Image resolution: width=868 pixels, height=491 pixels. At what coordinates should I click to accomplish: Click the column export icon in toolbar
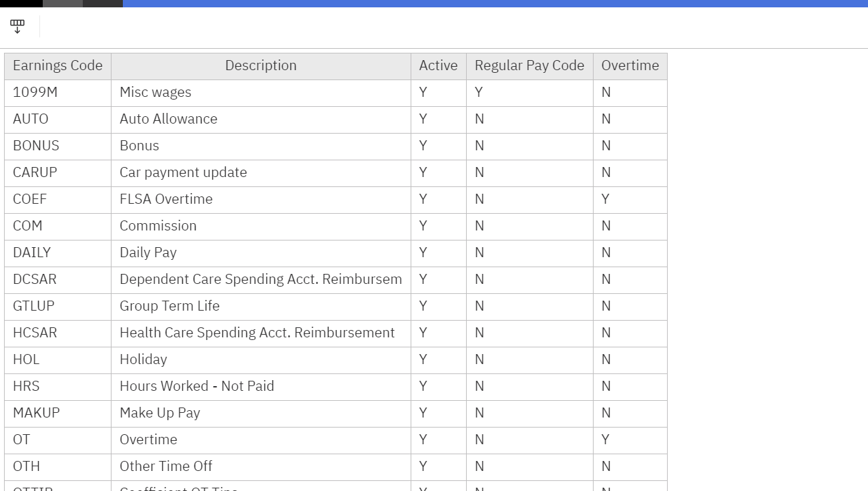click(x=17, y=27)
